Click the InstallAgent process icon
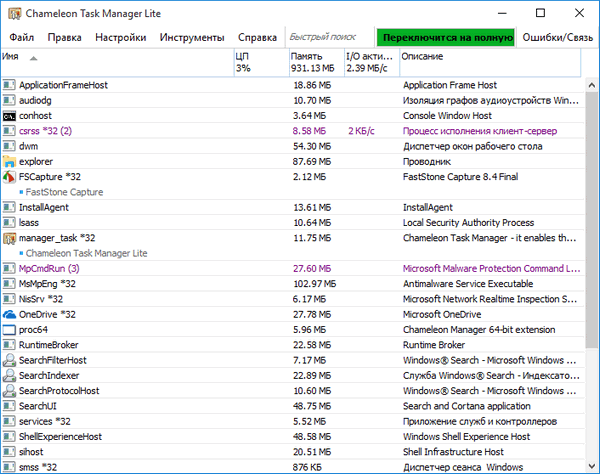The image size is (600, 474). 9,207
